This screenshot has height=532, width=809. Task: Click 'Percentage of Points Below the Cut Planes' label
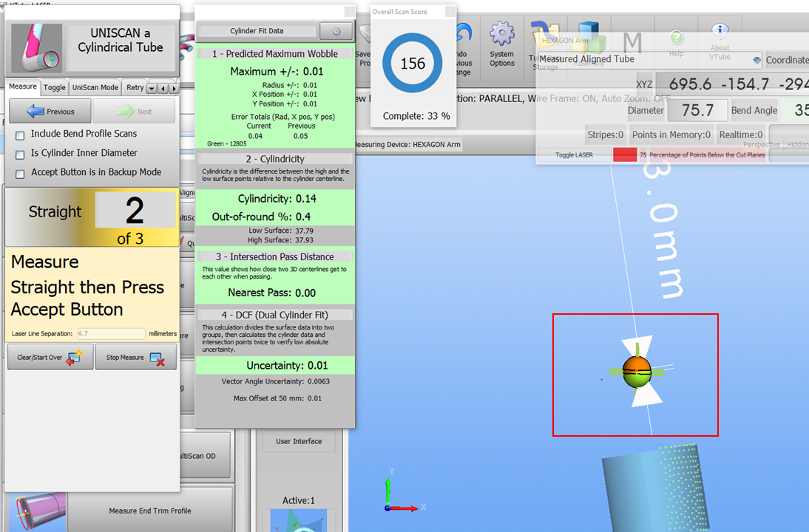[x=707, y=154]
